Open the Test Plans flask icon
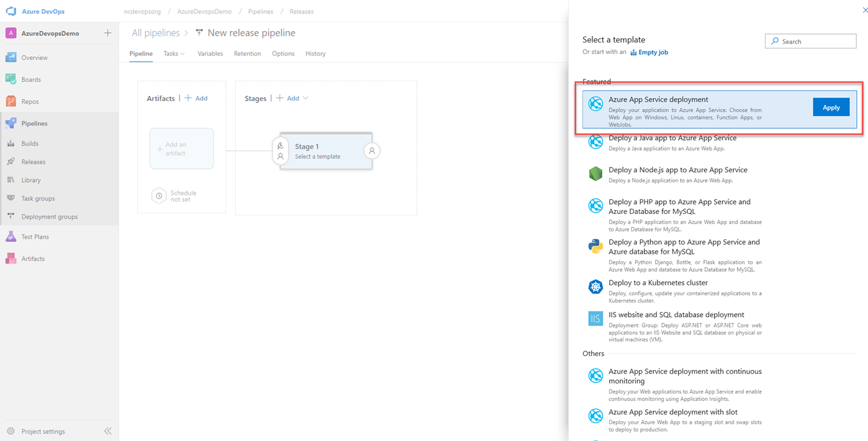The image size is (868, 441). pos(11,236)
